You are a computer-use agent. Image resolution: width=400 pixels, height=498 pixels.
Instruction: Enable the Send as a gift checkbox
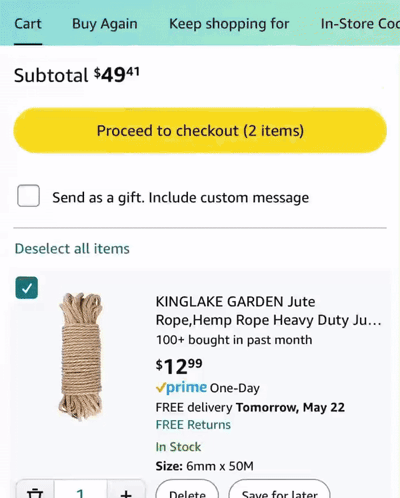(x=28, y=196)
